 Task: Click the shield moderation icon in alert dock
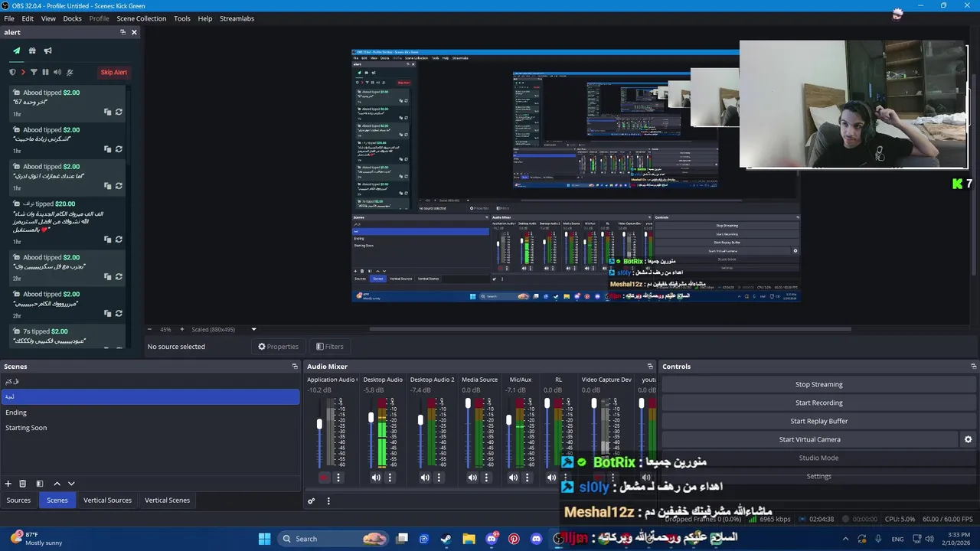pyautogui.click(x=12, y=72)
